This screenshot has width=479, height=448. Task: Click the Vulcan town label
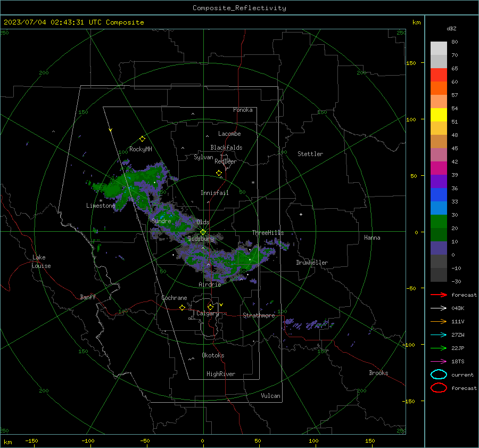(270, 396)
